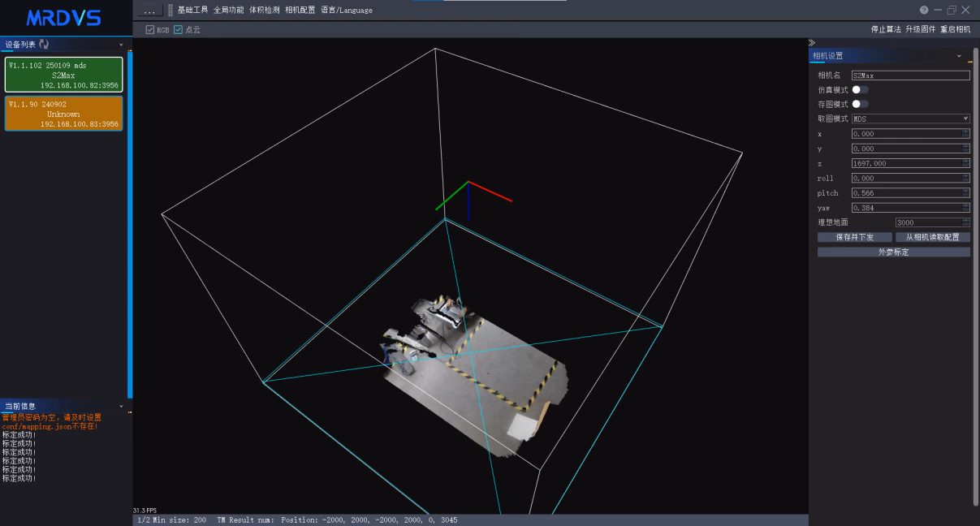The image size is (980, 526).
Task: Click '1/2 Min size: 200' status text
Action: [172, 520]
